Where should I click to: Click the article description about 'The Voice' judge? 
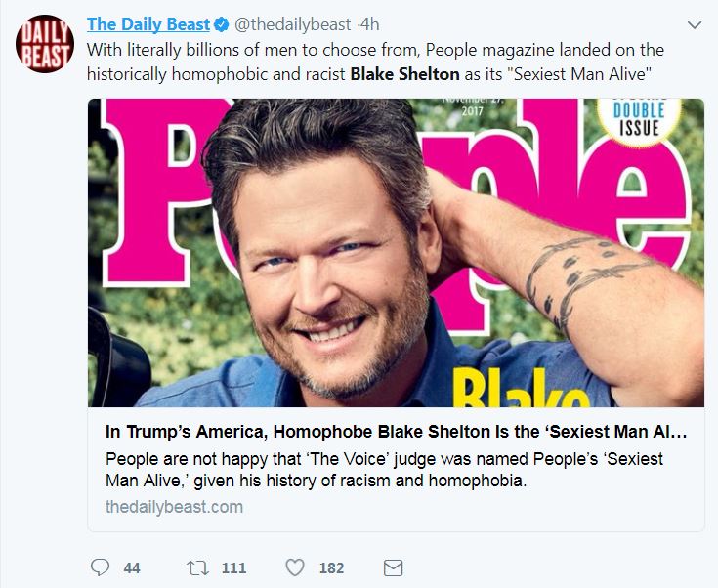[384, 470]
